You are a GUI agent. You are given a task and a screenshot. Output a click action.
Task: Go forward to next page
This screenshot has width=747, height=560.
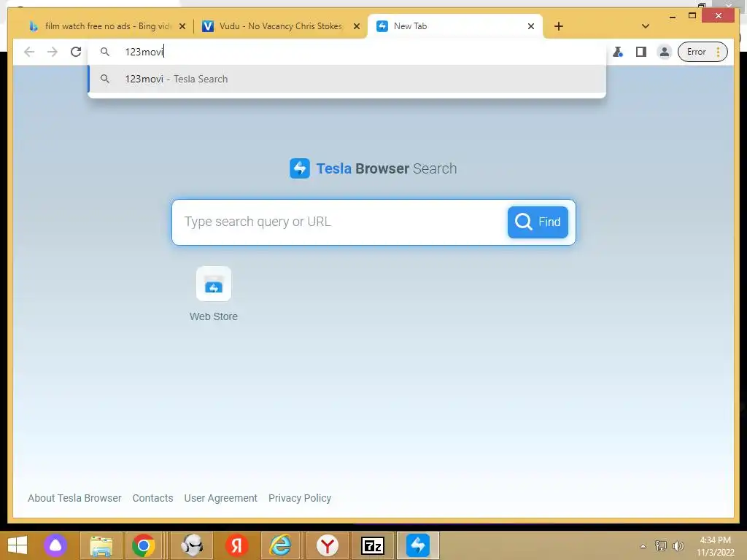(x=53, y=52)
